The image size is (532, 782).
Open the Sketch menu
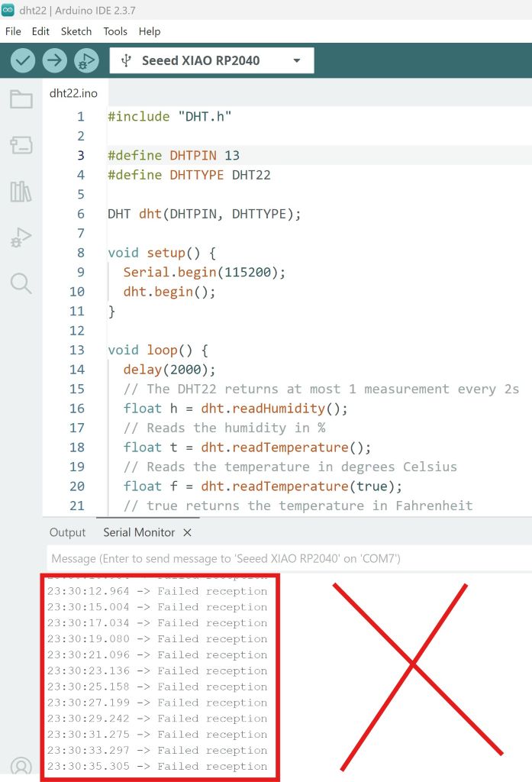point(76,31)
